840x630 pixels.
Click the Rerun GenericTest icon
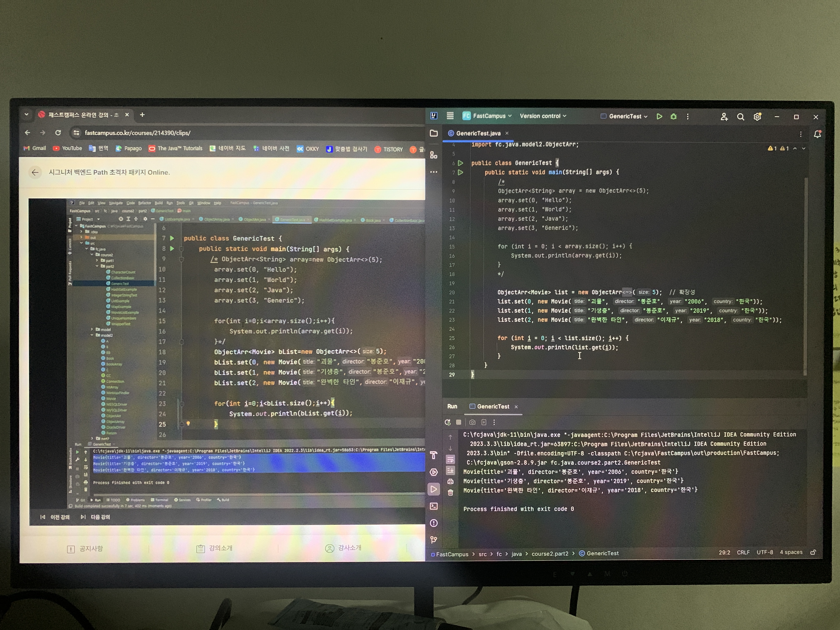tap(448, 422)
